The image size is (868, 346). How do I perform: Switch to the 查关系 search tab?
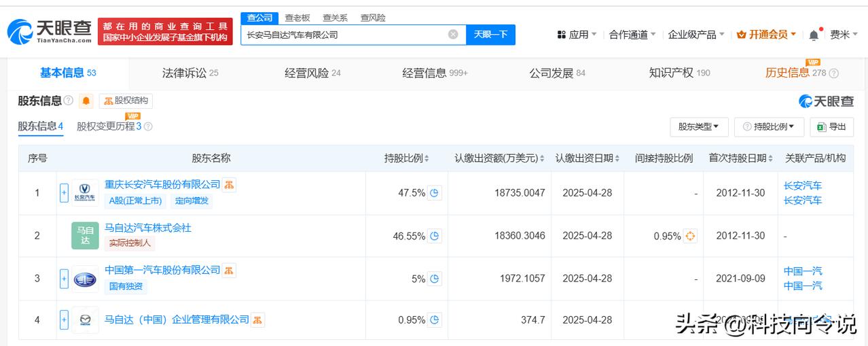point(335,18)
